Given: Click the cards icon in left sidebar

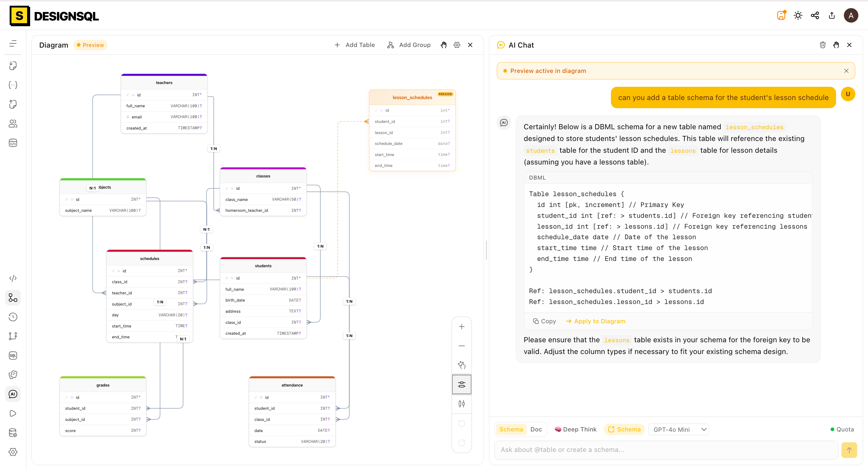Looking at the screenshot, I should tap(13, 375).
